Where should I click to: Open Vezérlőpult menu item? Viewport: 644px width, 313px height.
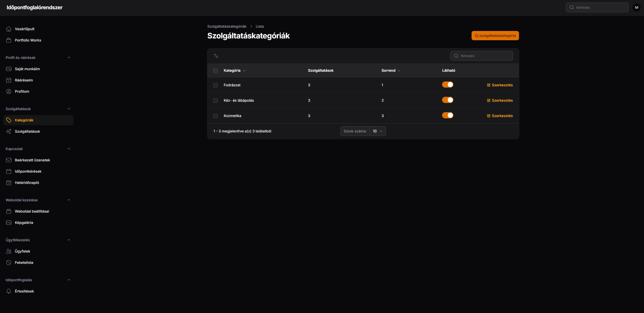[x=38, y=29]
